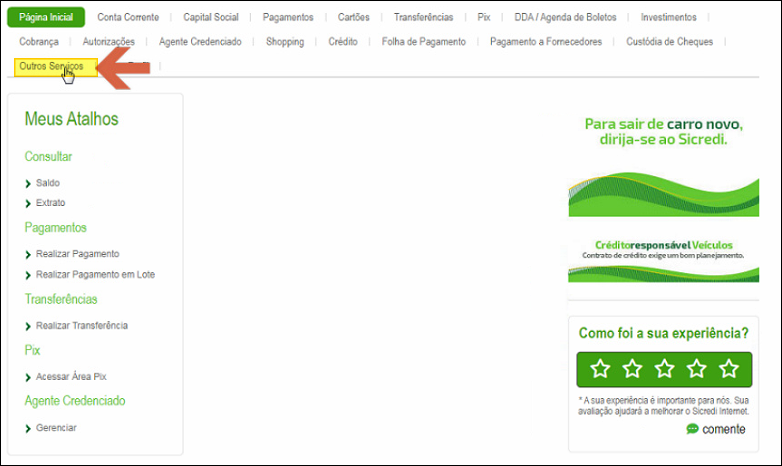
Task: Open the Conta Corrente menu
Action: (128, 17)
